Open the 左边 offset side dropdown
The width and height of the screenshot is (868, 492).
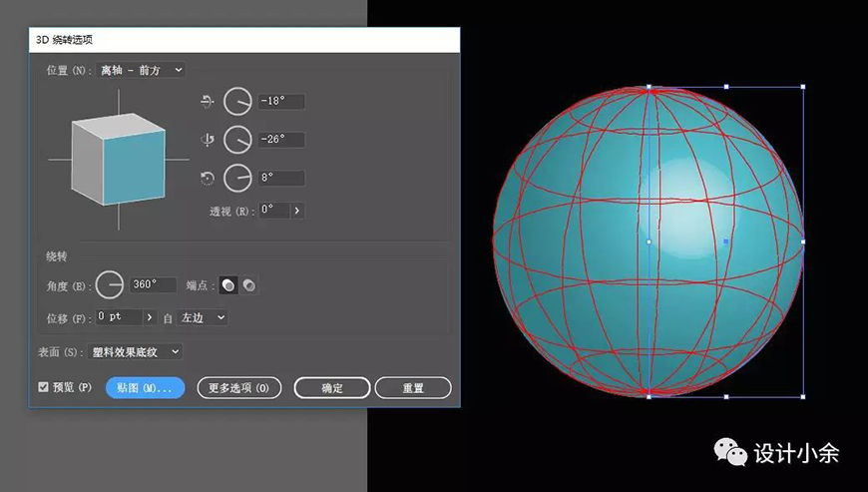[203, 317]
